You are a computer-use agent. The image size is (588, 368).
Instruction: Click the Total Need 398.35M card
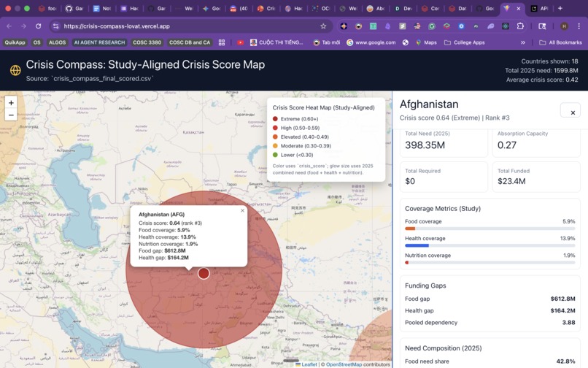point(444,142)
